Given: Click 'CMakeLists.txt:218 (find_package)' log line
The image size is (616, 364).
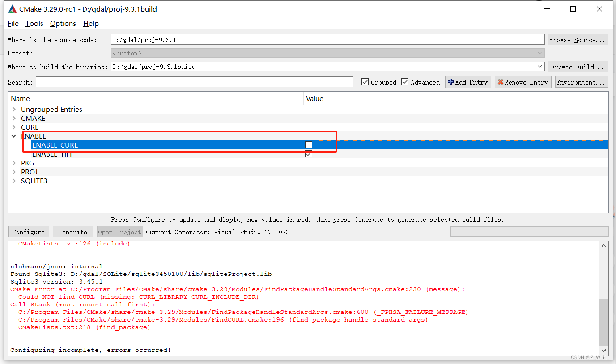Looking at the screenshot, I should click(84, 327).
